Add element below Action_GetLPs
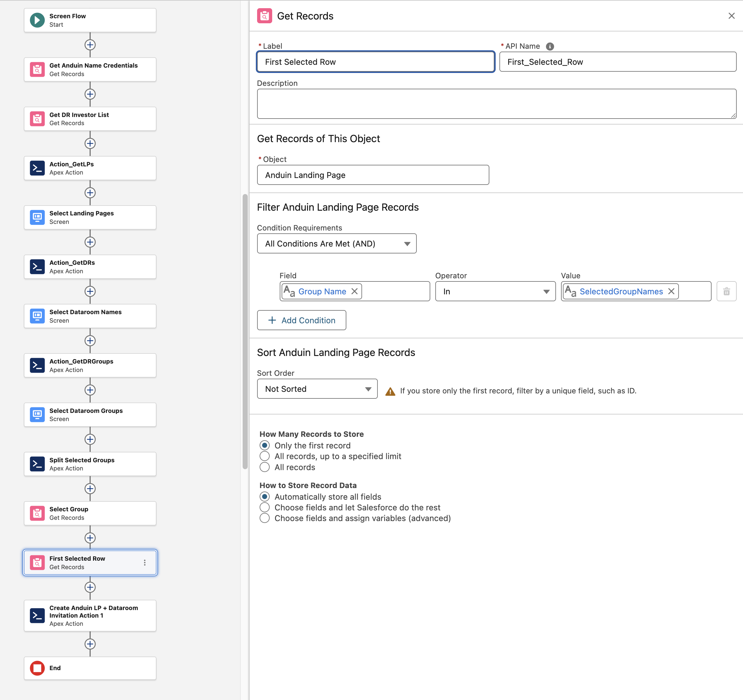 pyautogui.click(x=90, y=193)
